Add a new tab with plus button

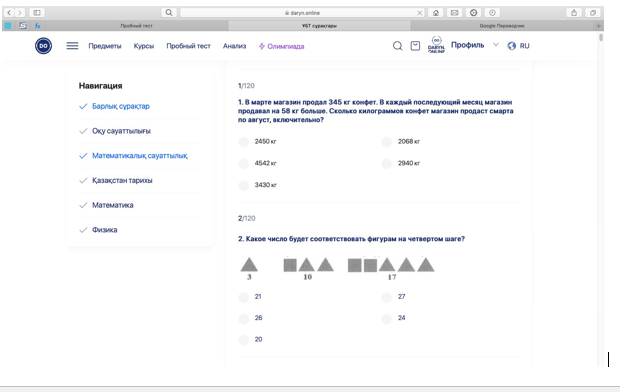tap(598, 26)
